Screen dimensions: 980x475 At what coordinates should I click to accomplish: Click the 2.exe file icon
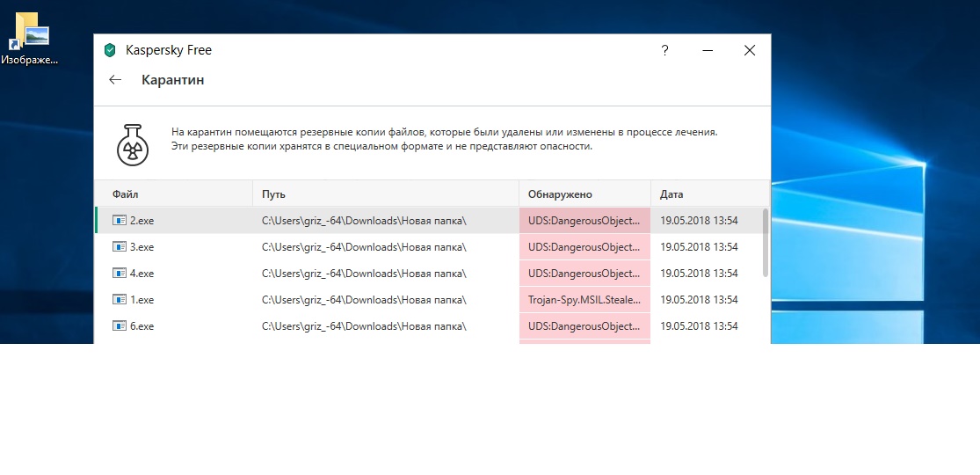coord(120,221)
